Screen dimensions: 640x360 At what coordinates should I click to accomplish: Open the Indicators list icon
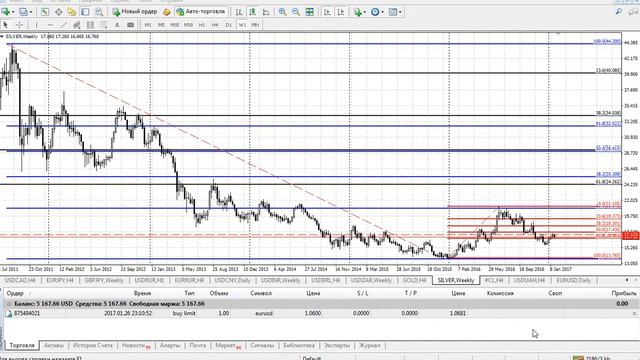(x=358, y=12)
